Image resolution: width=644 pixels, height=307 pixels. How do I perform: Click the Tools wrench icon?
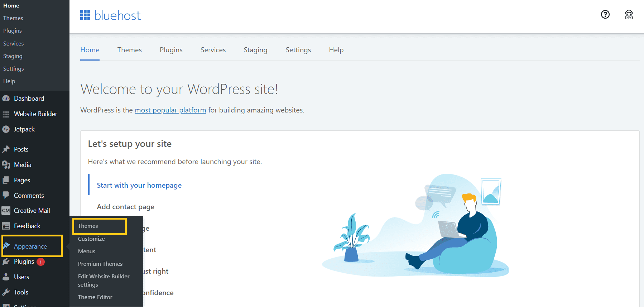(6, 292)
